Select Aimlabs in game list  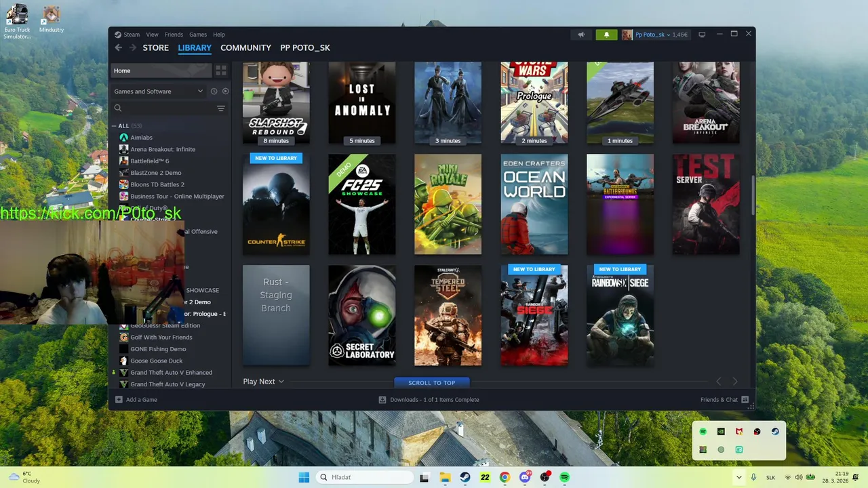point(141,138)
